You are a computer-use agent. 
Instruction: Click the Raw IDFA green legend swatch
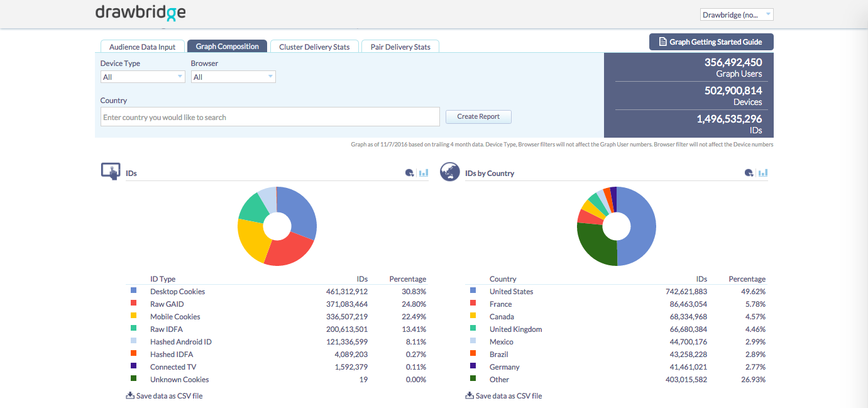pyautogui.click(x=134, y=328)
